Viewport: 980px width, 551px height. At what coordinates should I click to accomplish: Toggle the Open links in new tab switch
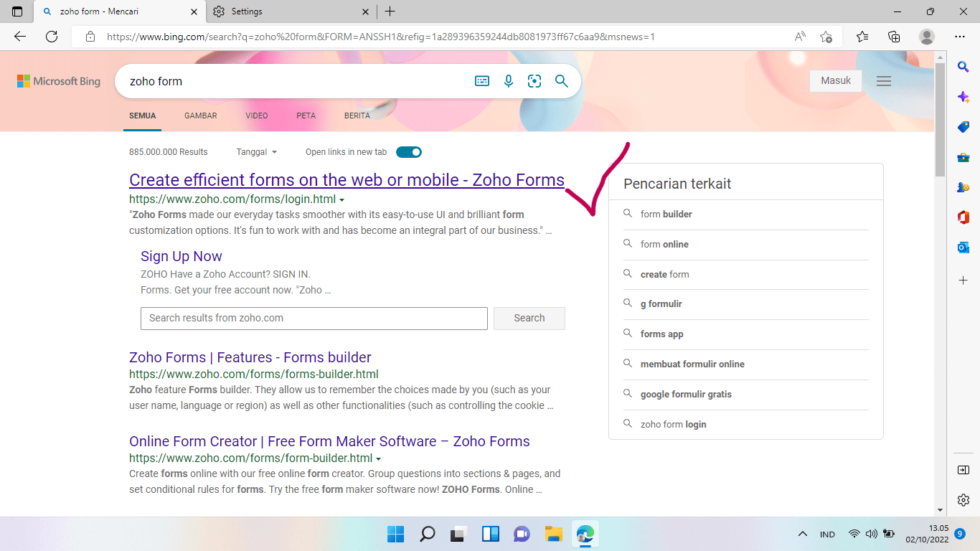pos(409,152)
